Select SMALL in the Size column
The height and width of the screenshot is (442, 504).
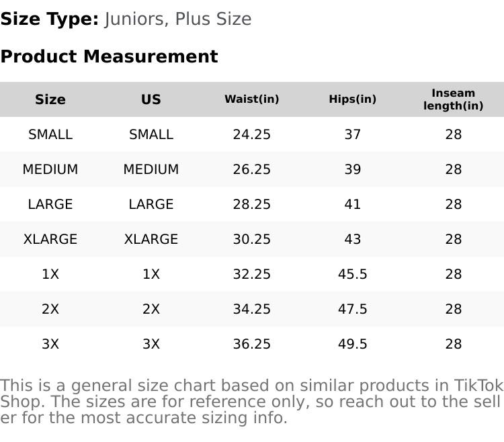pos(50,134)
